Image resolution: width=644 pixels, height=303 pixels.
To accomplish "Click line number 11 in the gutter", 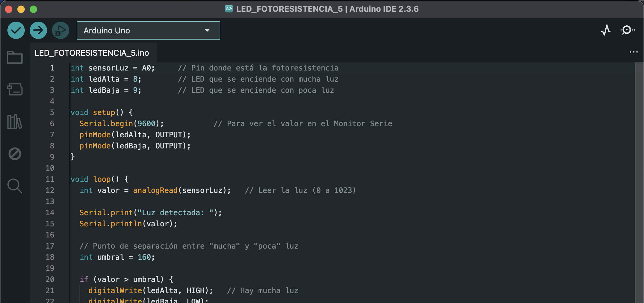I will 50,179.
